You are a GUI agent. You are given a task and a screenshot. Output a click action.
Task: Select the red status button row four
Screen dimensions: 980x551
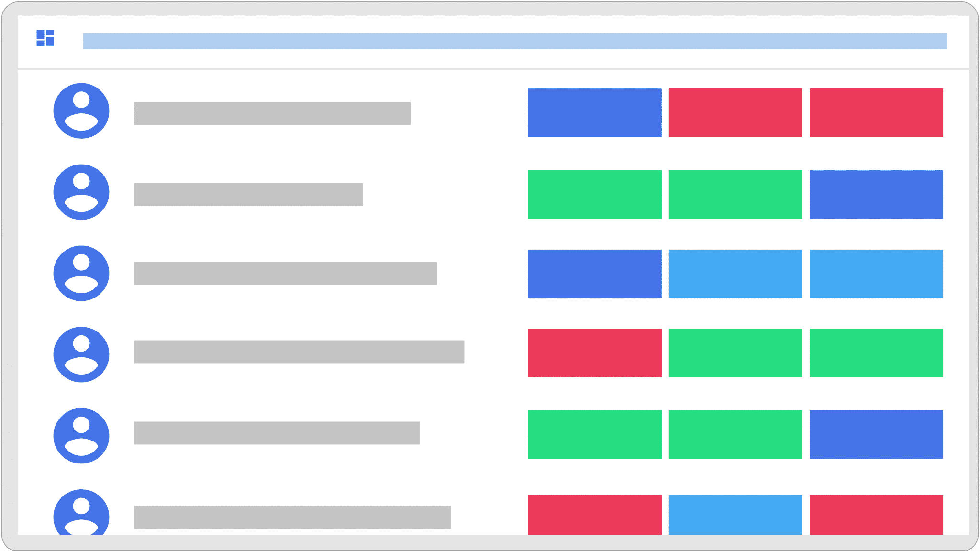(x=594, y=353)
